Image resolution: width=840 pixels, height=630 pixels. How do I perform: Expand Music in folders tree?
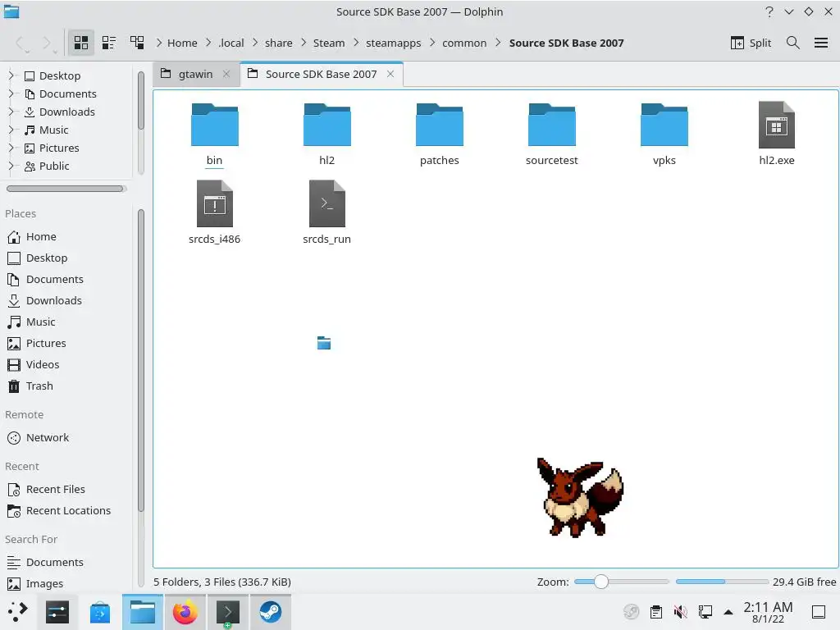[x=11, y=130]
